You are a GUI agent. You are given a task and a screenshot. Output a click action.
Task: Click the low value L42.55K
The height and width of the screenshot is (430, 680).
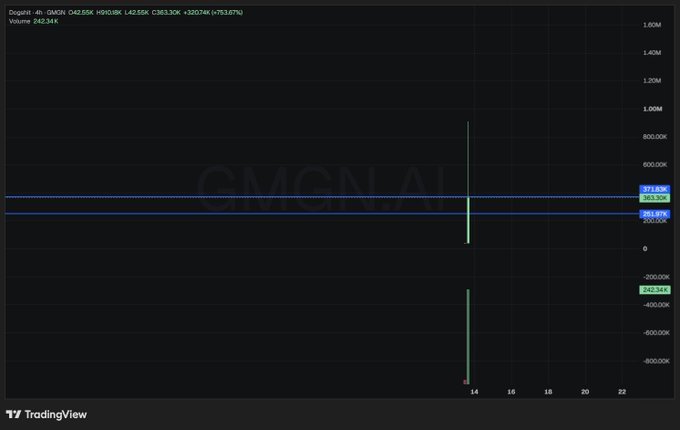pos(137,13)
